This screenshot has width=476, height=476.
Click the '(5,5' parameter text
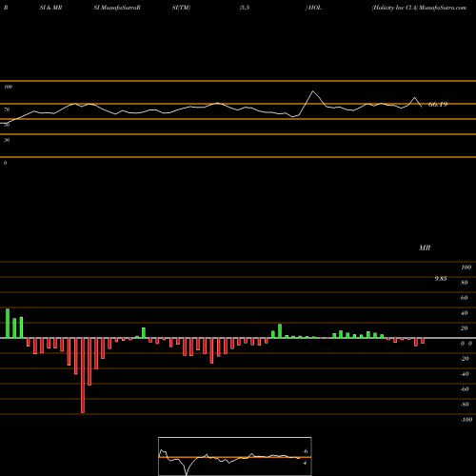[x=244, y=8]
